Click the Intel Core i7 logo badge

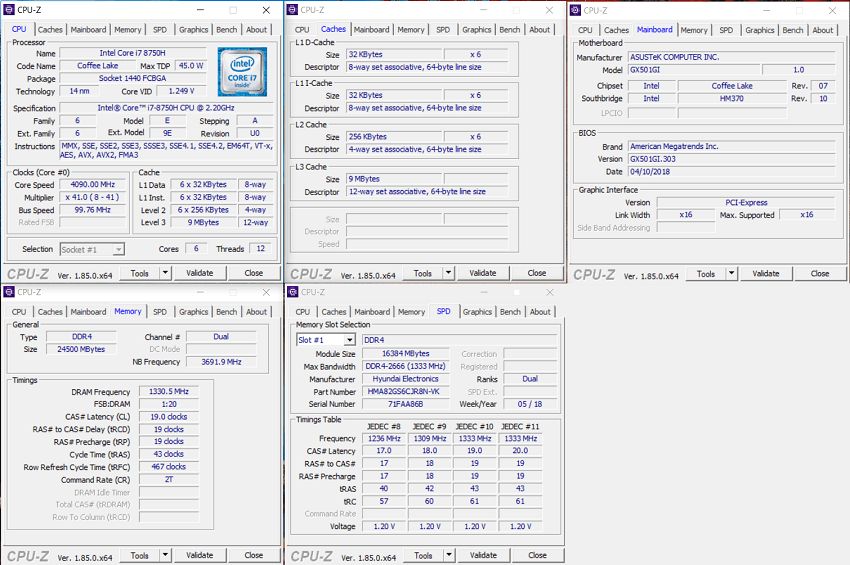[x=242, y=72]
